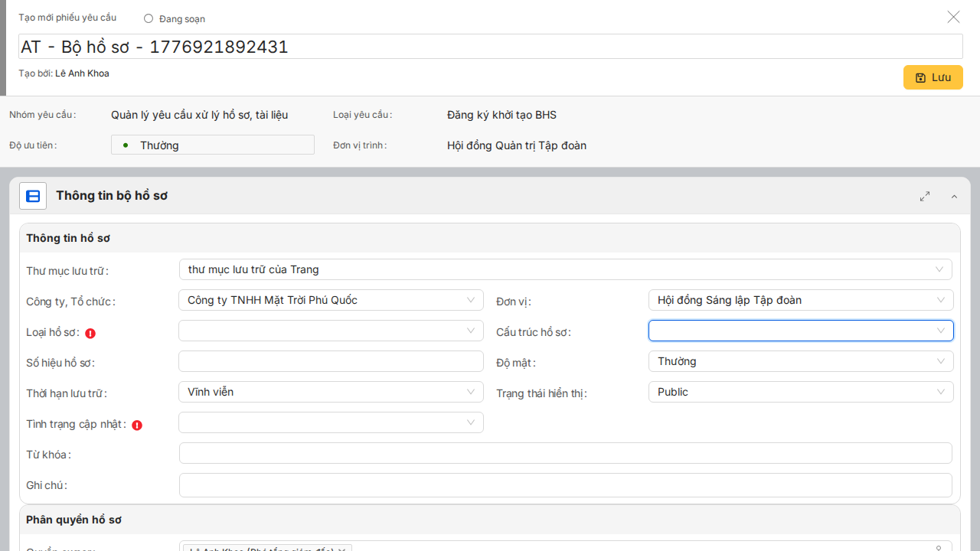Click the red warning icon beside Loại hồ sơ
Screen dimensions: 980x551
click(90, 333)
